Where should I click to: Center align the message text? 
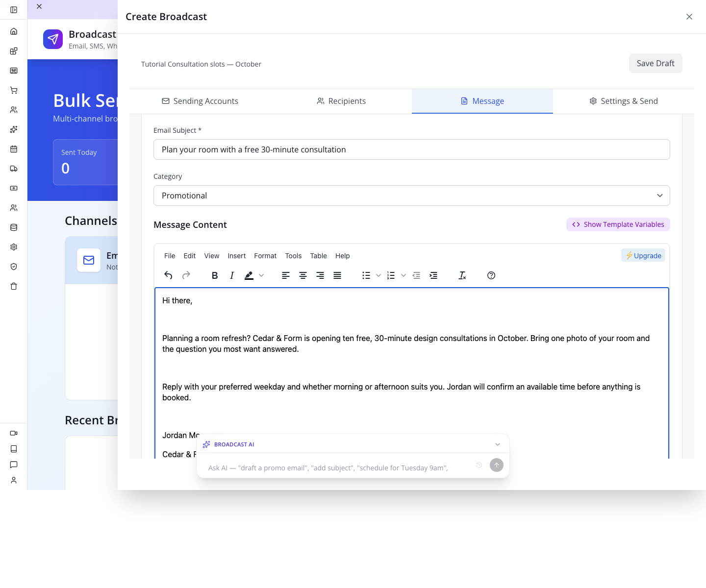pos(303,275)
